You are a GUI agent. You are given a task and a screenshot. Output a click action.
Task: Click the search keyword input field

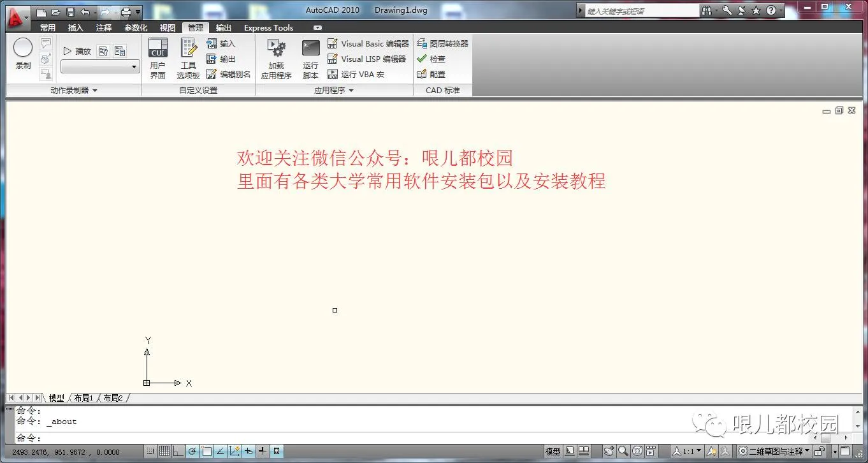click(642, 11)
